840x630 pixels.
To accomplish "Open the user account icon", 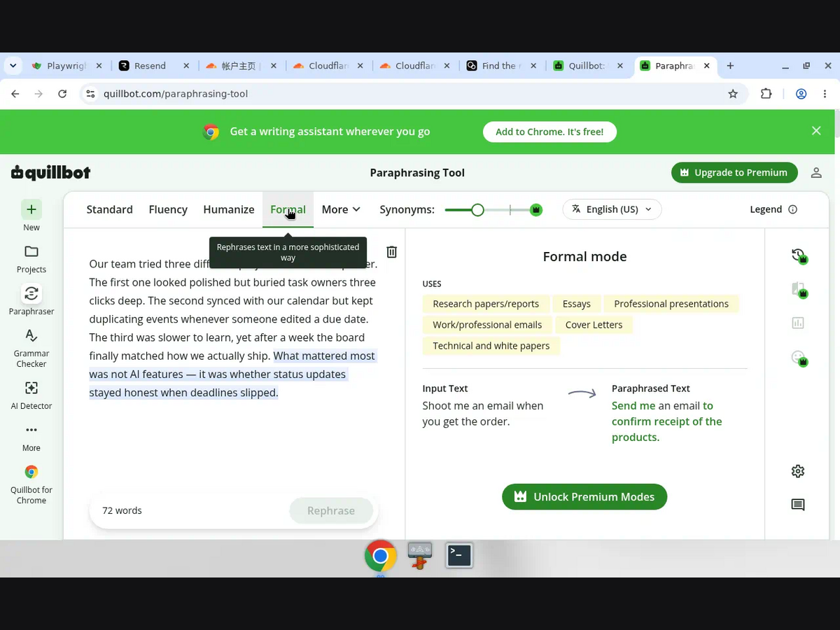I will [816, 172].
